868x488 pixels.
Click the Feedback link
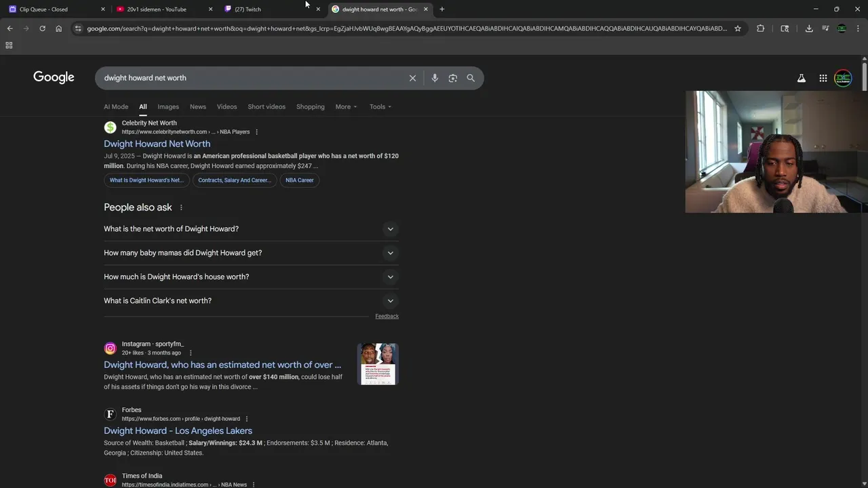(x=387, y=317)
